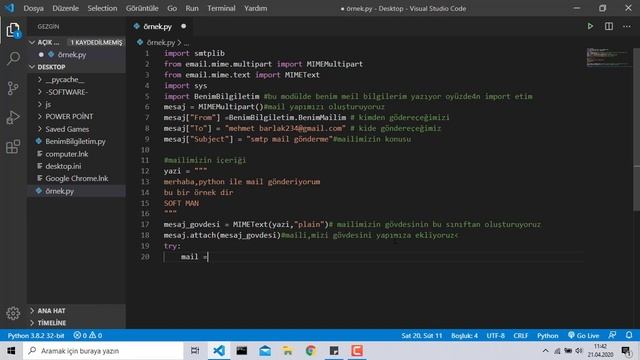Open the Terminal menu
Viewport: 640px width, 360px height.
tap(221, 8)
